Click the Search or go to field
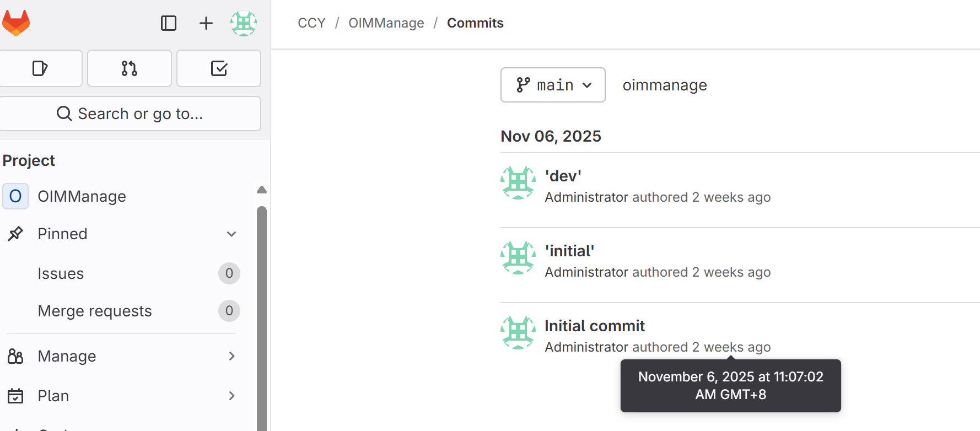The height and width of the screenshot is (431, 980). point(130,114)
